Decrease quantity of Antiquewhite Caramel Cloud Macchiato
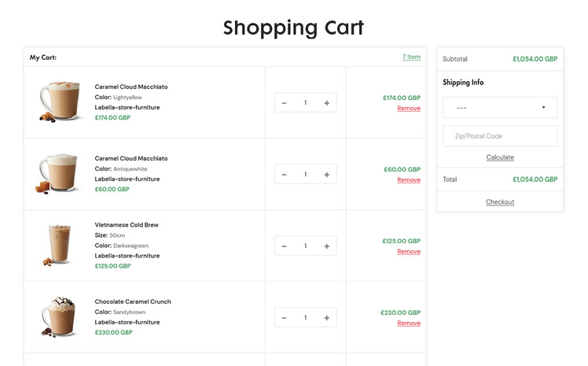 [x=285, y=175]
